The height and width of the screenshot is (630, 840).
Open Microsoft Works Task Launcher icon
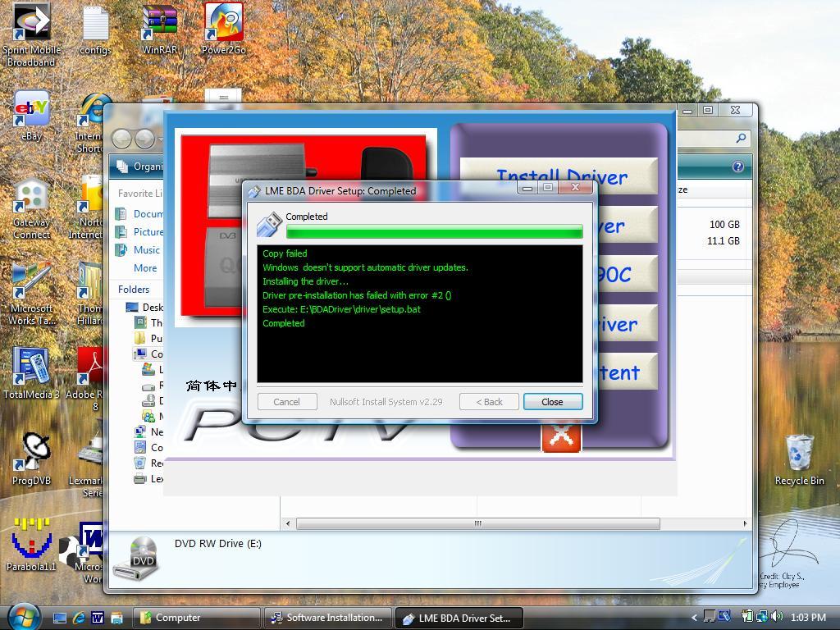pyautogui.click(x=31, y=294)
